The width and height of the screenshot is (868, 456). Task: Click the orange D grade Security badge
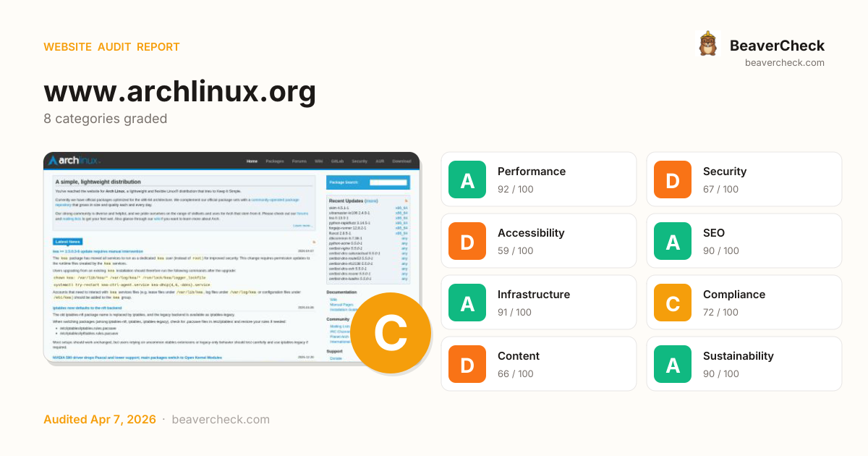(x=673, y=180)
